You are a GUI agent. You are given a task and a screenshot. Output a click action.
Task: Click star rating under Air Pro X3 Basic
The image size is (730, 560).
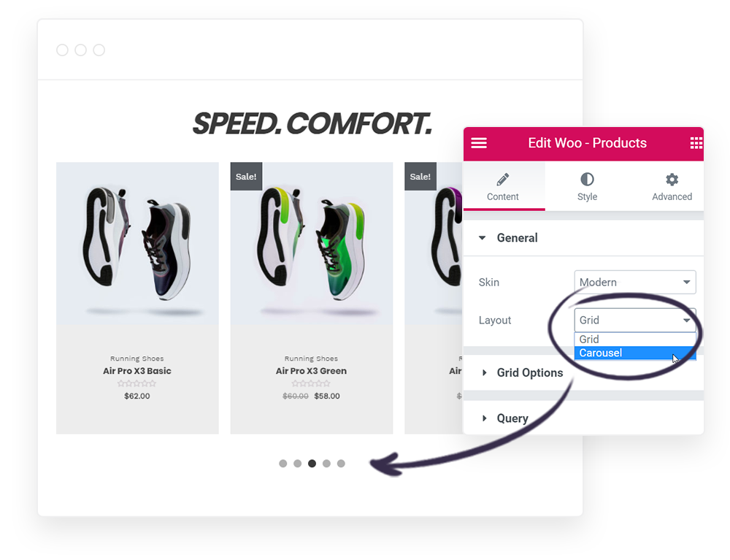pyautogui.click(x=137, y=383)
